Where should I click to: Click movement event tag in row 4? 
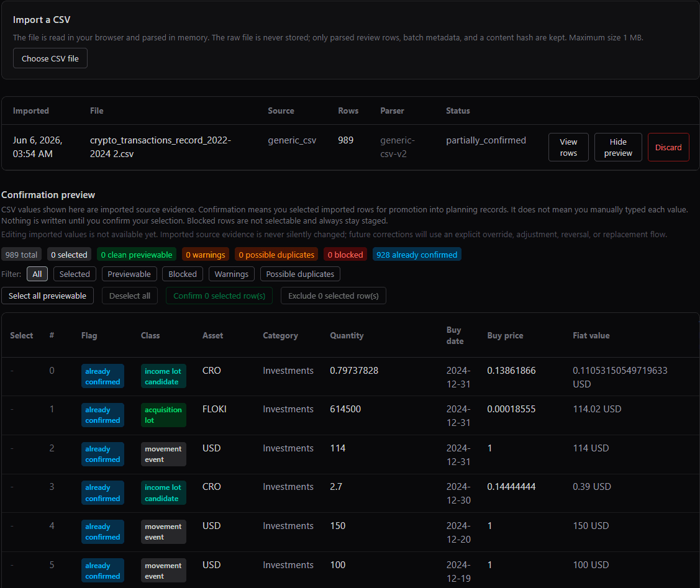[x=163, y=531]
